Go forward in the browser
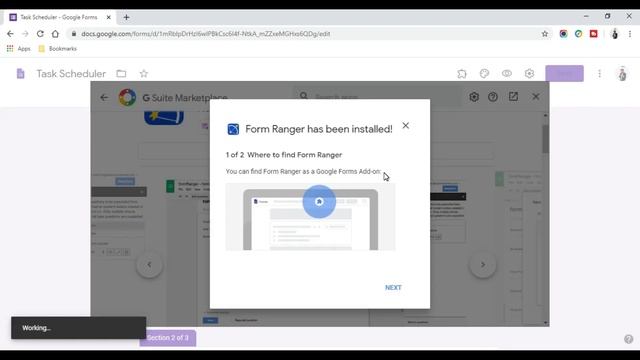Screen dimensions: 640x360 click(25, 34)
